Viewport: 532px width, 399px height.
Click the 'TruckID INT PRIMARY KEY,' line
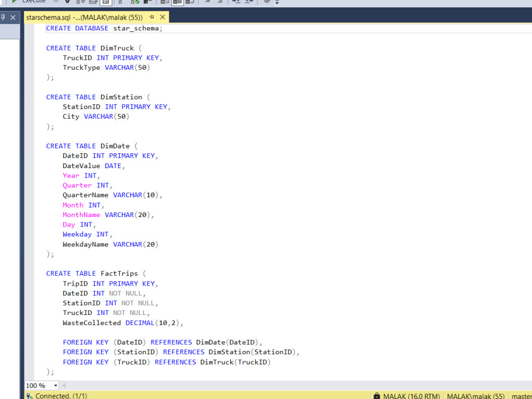(x=113, y=57)
